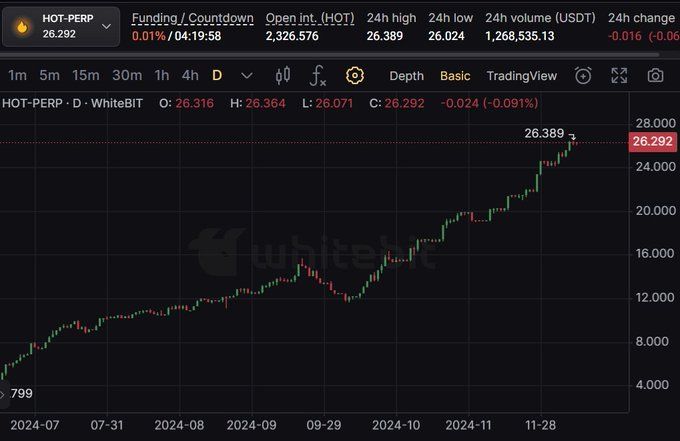Select the D daily timeframe
Viewport: 680px width, 441px height.
tap(217, 75)
